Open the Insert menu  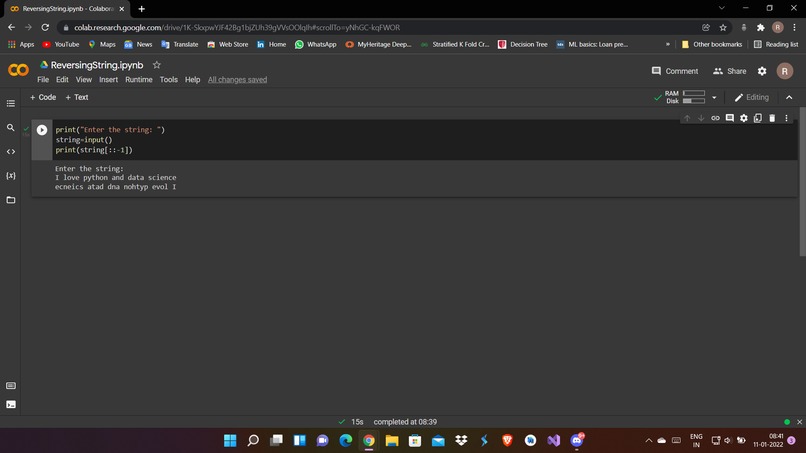[x=108, y=80]
